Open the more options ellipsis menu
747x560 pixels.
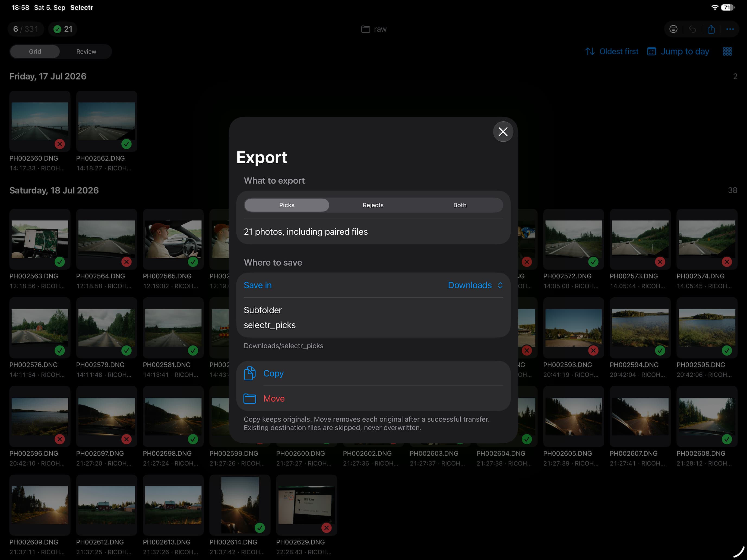[x=730, y=29]
